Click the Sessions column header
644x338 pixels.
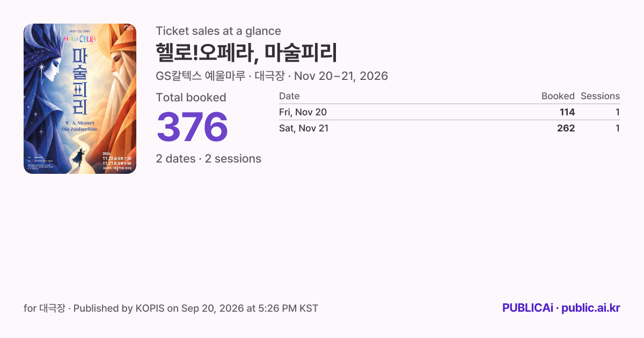click(600, 96)
